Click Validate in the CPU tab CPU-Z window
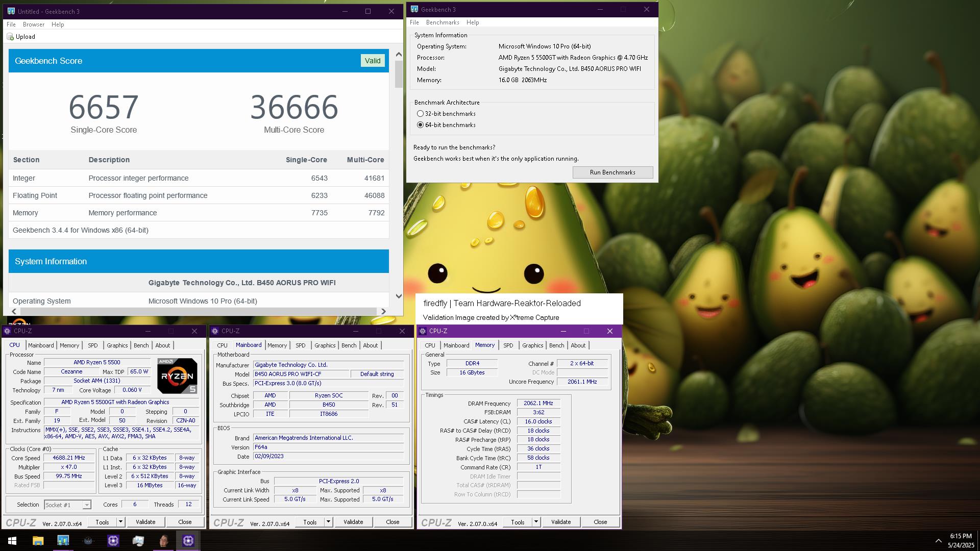This screenshot has height=551, width=980. tap(145, 522)
